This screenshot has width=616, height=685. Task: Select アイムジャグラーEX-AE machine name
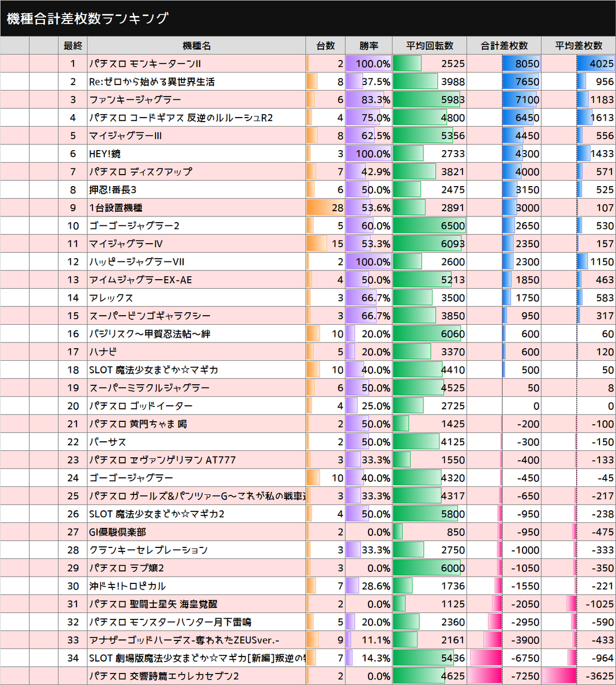tap(140, 280)
